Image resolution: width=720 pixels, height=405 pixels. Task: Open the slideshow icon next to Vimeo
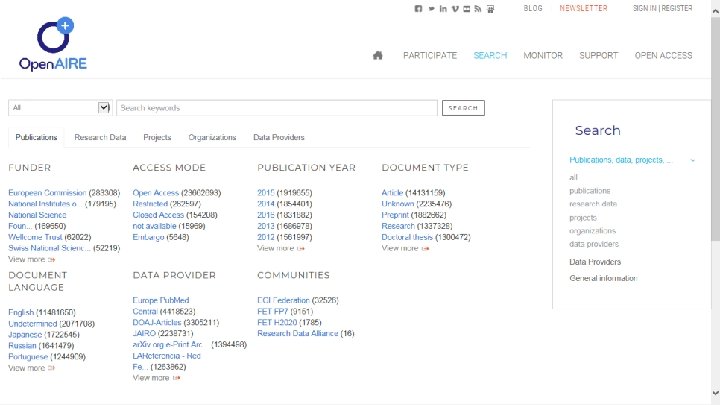coord(467,8)
